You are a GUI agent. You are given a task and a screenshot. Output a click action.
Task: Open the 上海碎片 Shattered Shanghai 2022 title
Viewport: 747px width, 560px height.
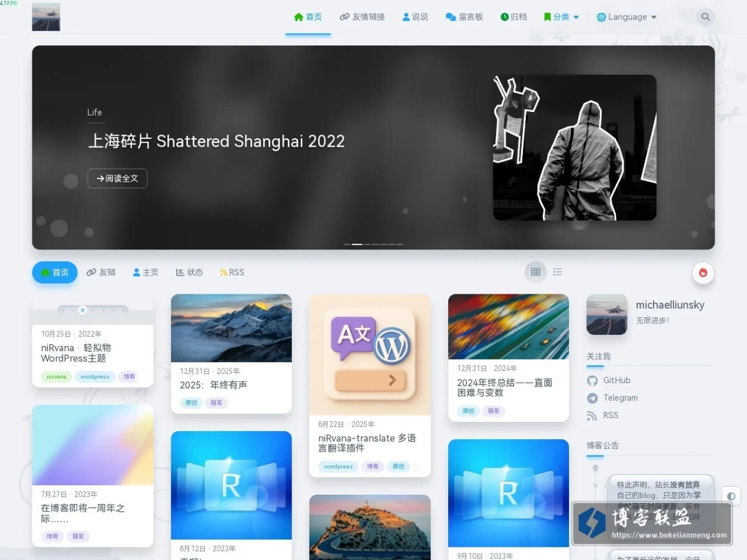tap(216, 141)
